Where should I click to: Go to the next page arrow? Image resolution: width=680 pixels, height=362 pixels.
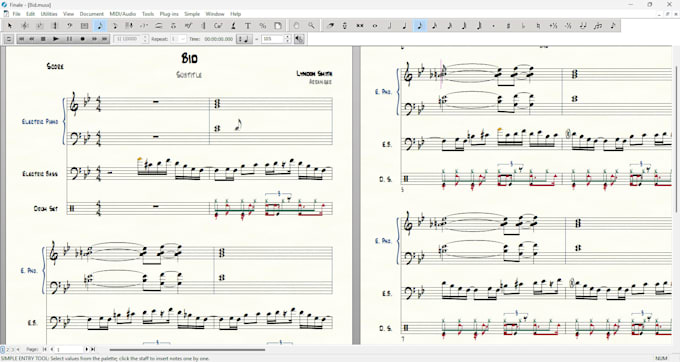pos(86,349)
